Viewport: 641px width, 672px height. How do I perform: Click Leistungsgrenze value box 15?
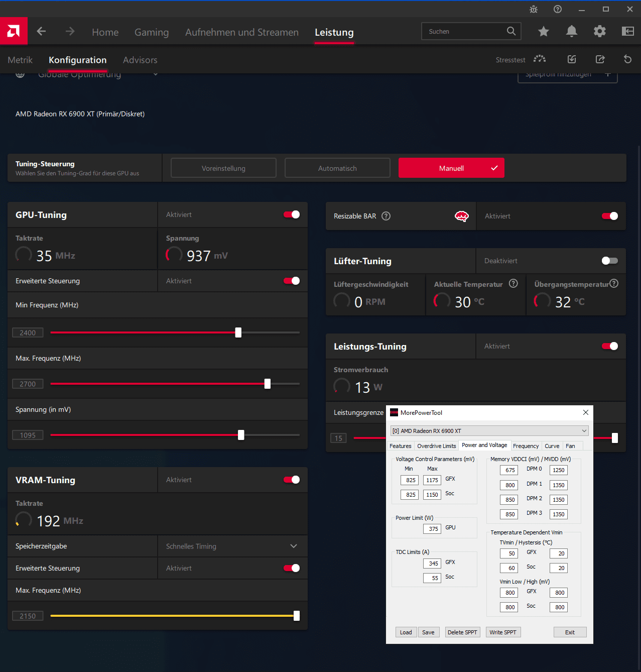pyautogui.click(x=338, y=438)
